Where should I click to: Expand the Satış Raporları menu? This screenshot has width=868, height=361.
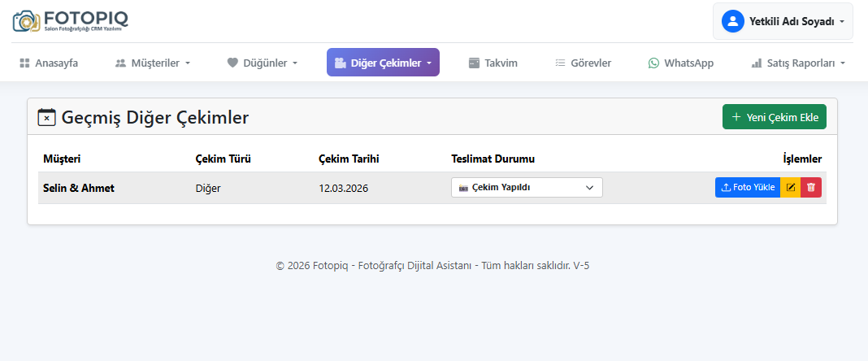click(798, 63)
